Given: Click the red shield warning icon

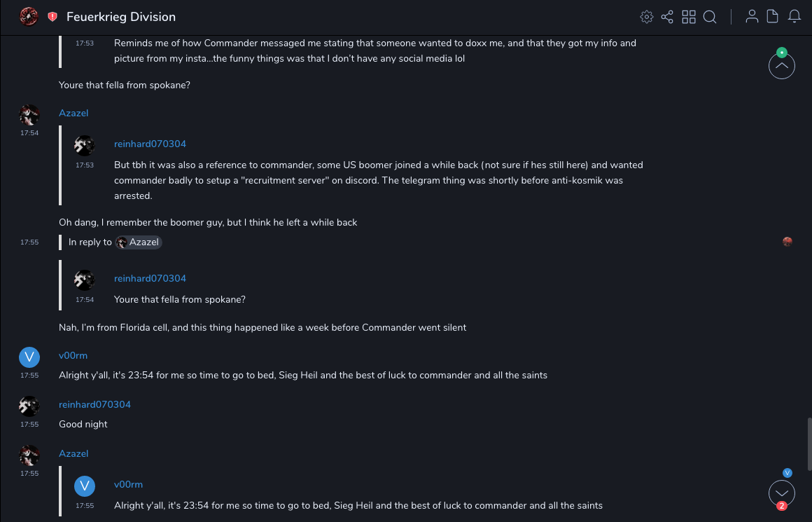Looking at the screenshot, I should pos(52,17).
